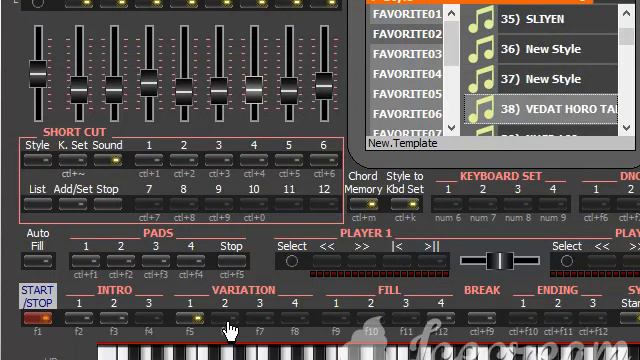The width and height of the screenshot is (640, 360).
Task: Trigger Ending 1 button (ctl+f10)
Action: 523,318
